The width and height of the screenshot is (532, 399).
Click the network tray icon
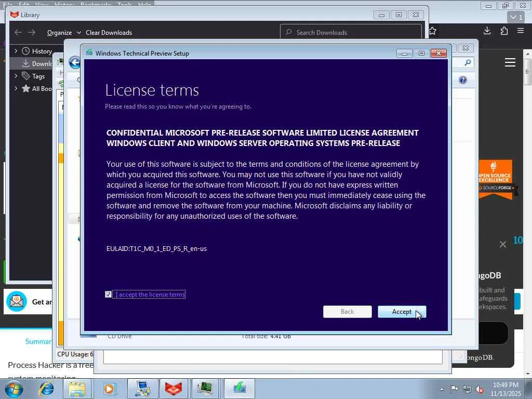(467, 389)
